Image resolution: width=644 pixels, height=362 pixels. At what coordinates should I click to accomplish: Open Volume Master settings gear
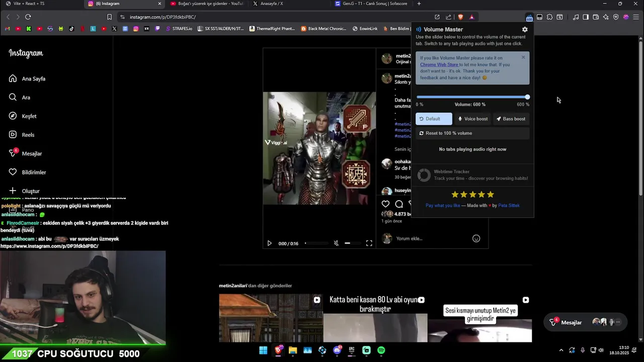tap(525, 29)
